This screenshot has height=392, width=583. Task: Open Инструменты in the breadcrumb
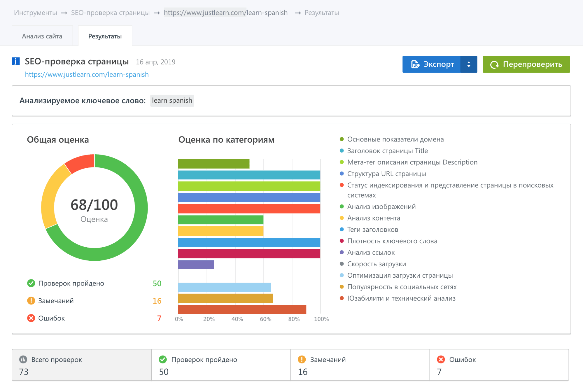point(36,13)
